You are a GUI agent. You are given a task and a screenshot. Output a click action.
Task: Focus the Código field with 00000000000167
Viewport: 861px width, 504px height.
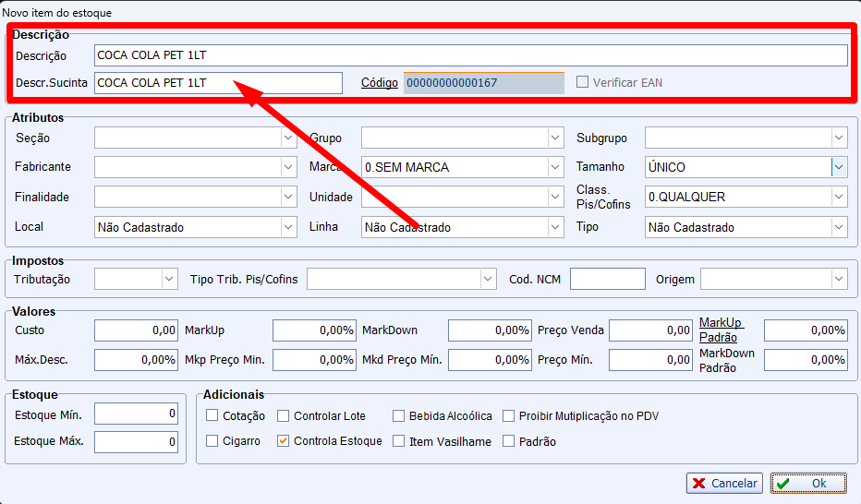484,83
